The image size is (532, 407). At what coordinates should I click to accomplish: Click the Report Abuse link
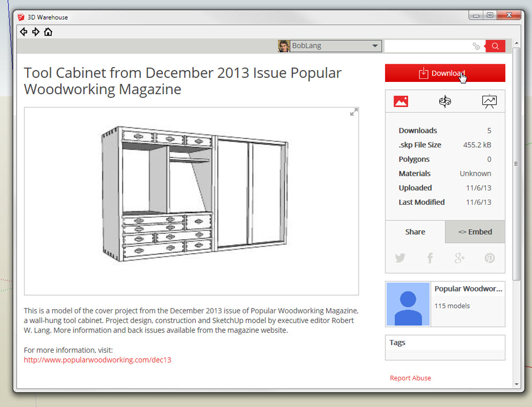point(410,378)
